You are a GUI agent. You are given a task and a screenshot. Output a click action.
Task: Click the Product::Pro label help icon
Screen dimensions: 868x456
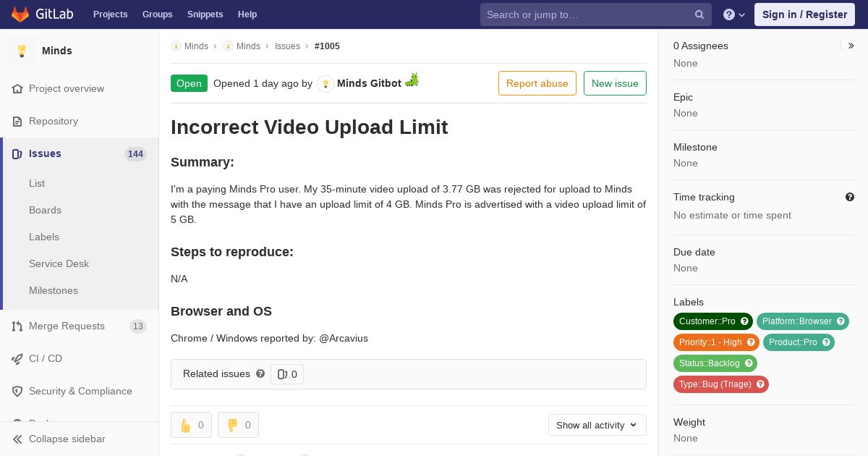[826, 342]
